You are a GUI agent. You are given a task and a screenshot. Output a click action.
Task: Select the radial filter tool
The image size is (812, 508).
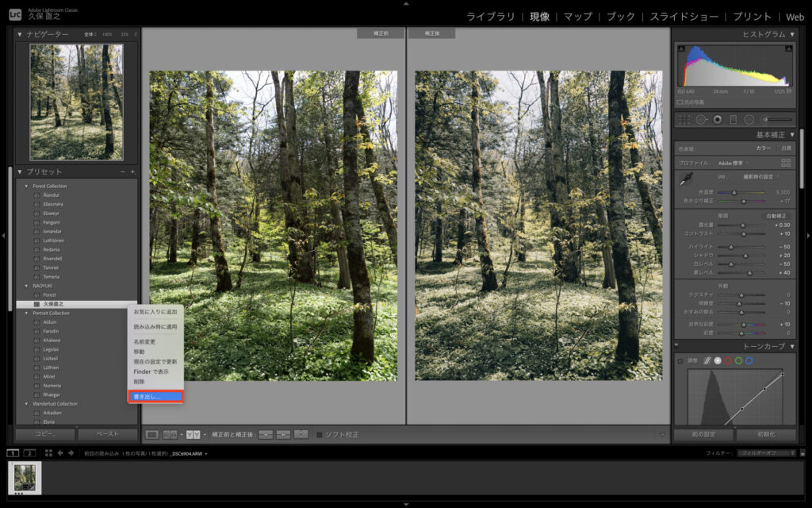(x=749, y=120)
